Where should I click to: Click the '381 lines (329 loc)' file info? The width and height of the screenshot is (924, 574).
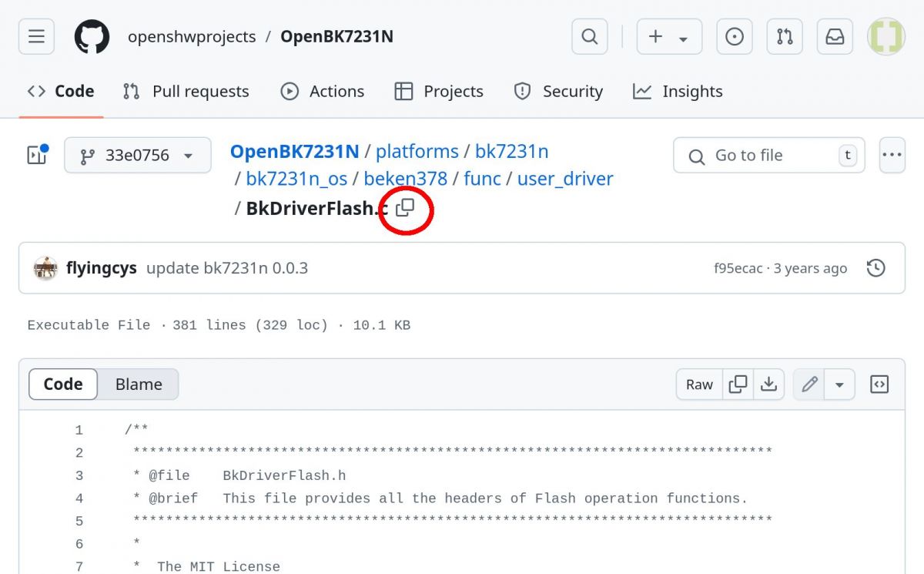[250, 325]
